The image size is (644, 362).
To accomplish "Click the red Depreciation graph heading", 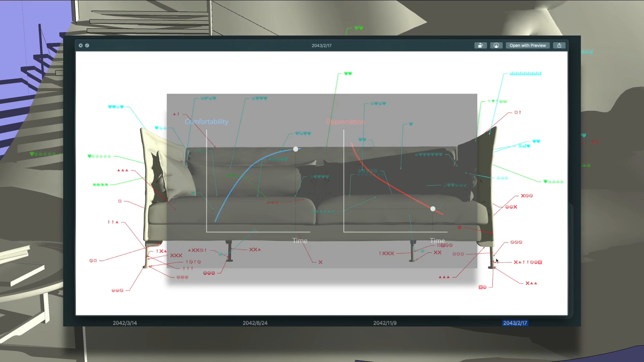I will 345,122.
